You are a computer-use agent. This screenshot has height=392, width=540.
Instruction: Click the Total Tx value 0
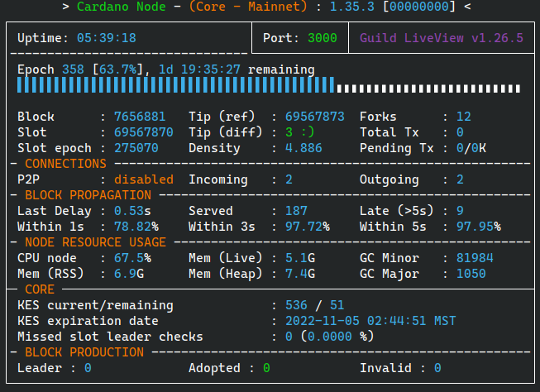click(x=460, y=132)
